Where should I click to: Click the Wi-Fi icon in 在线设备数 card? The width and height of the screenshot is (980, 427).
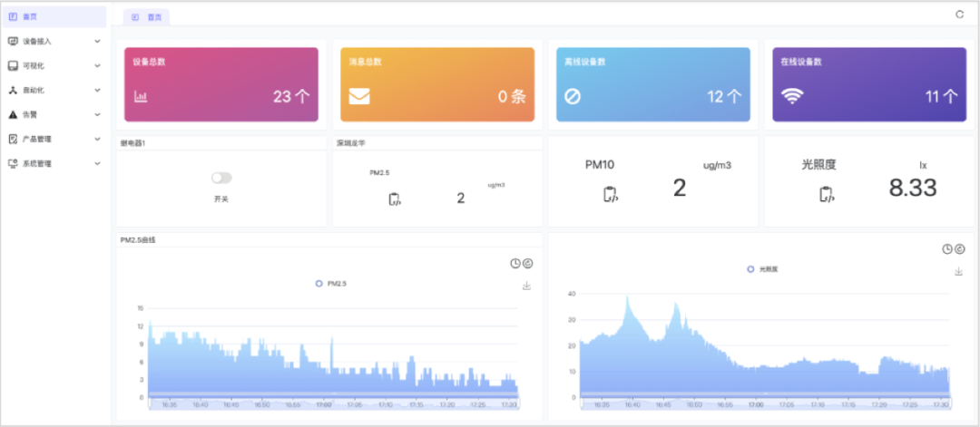(x=792, y=96)
